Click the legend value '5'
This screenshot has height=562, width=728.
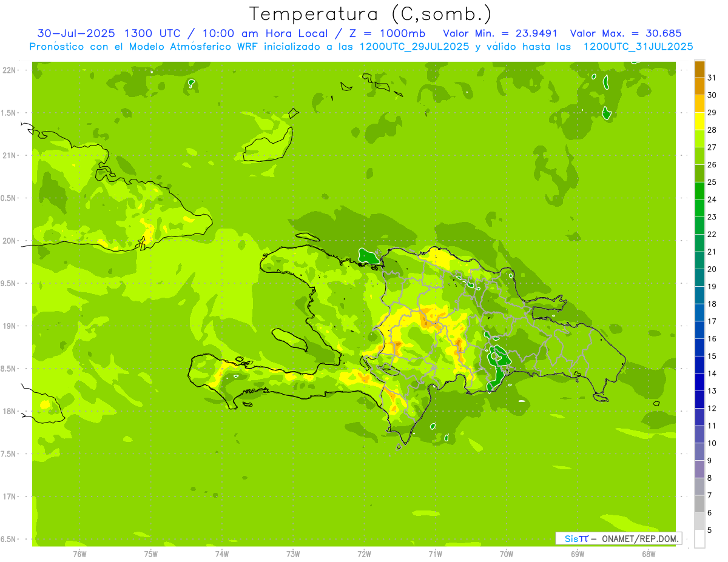tap(710, 530)
